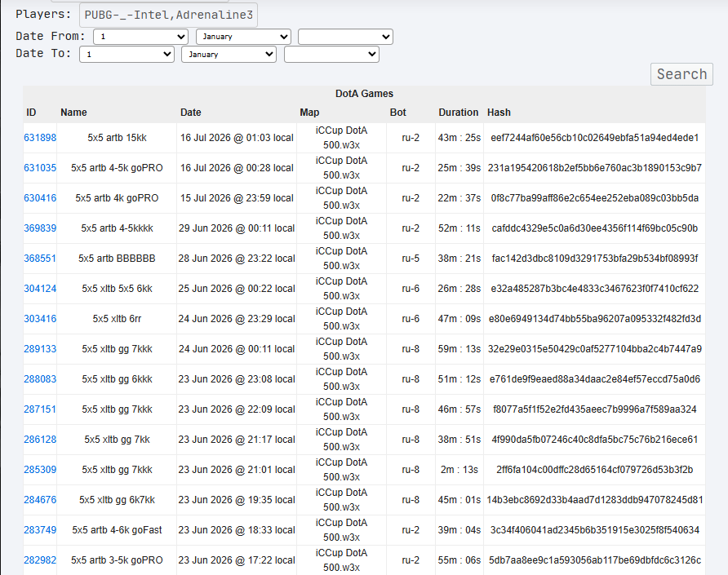Click date '15 Jul 2026 @ 23:59 local'
728x575 pixels.
click(237, 198)
